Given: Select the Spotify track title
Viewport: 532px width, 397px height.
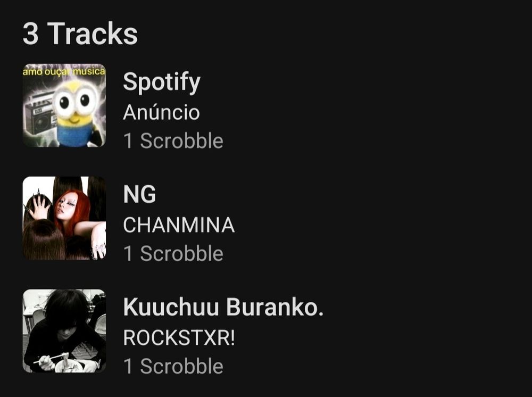Looking at the screenshot, I should click(162, 82).
